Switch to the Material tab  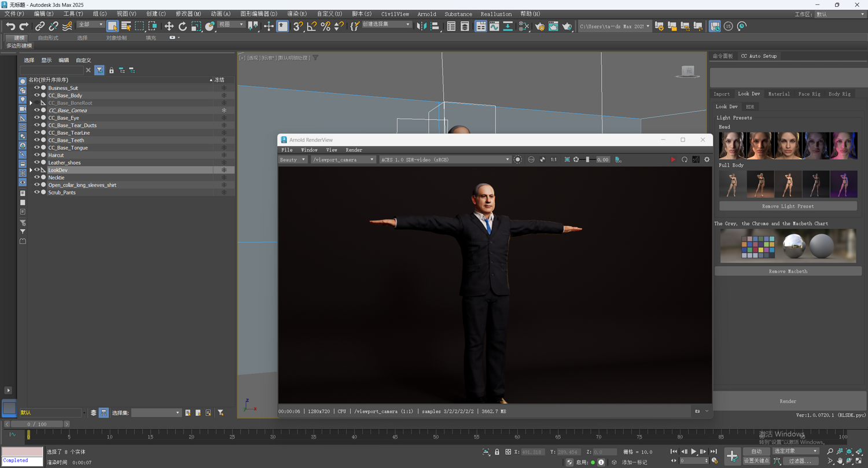pos(778,94)
